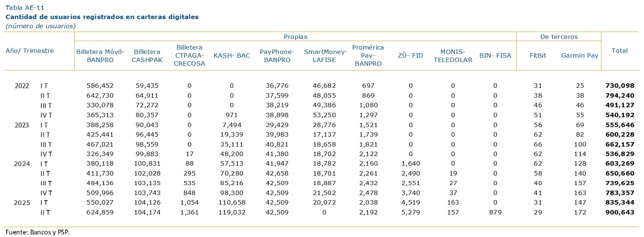The image size is (644, 237).
Task: Click the "Tabla AE-11" title text
Action: pos(25,8)
